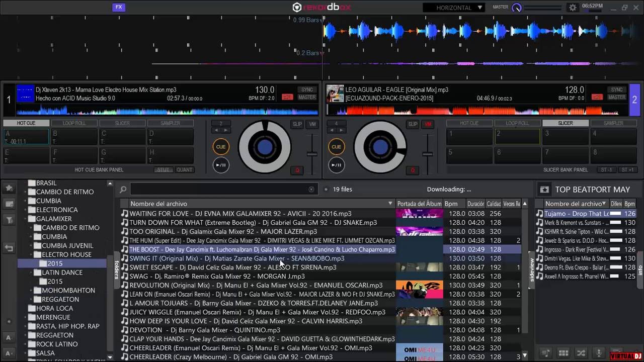Enable SYNC on deck 1

tap(307, 90)
